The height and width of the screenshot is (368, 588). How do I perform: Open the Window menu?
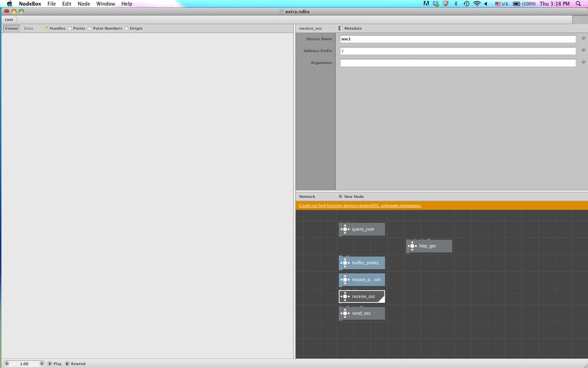click(106, 4)
